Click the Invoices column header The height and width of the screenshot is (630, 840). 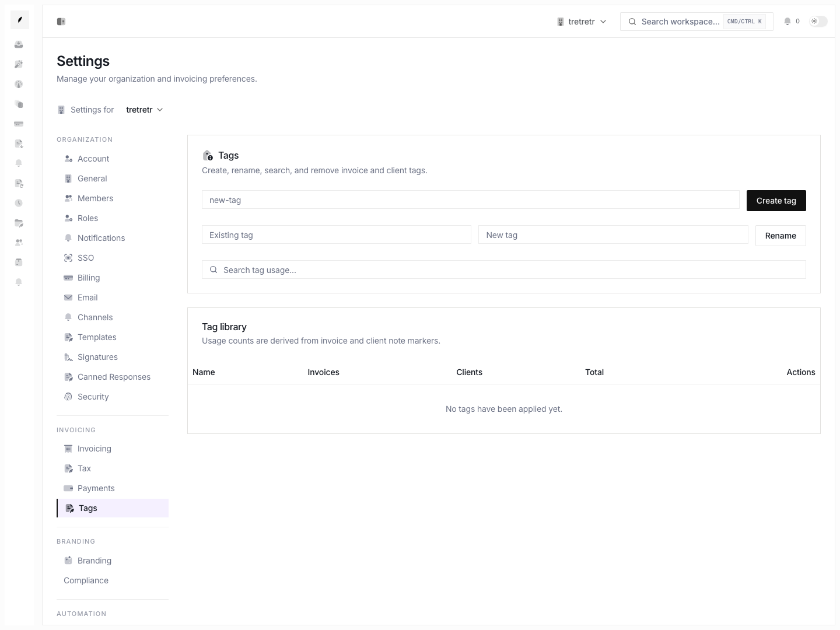[323, 372]
